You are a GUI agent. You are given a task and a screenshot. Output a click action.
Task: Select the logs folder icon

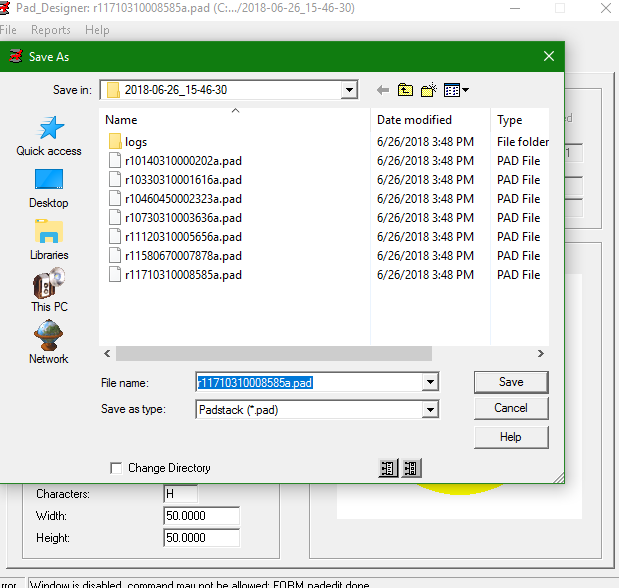115,141
